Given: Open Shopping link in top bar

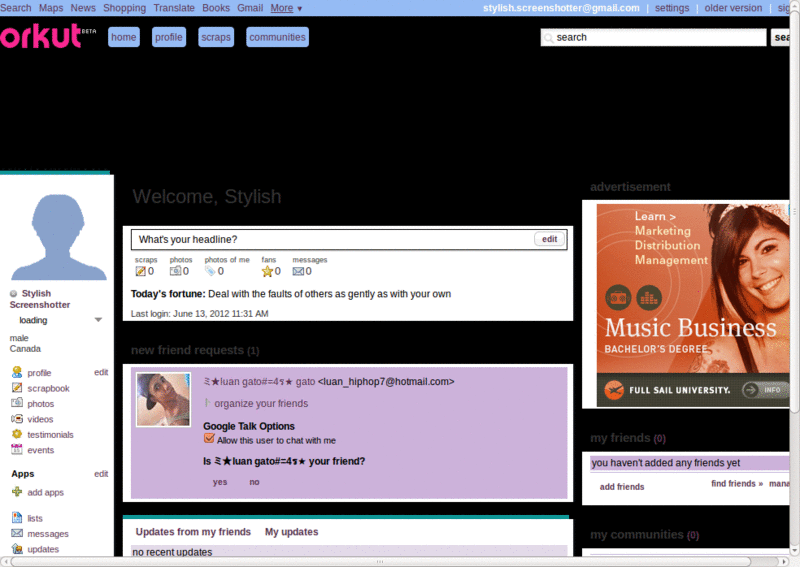Looking at the screenshot, I should [124, 8].
